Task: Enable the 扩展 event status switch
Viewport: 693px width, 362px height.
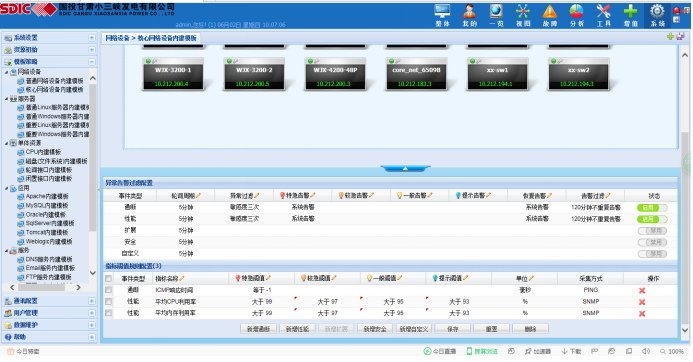Action: [652, 231]
